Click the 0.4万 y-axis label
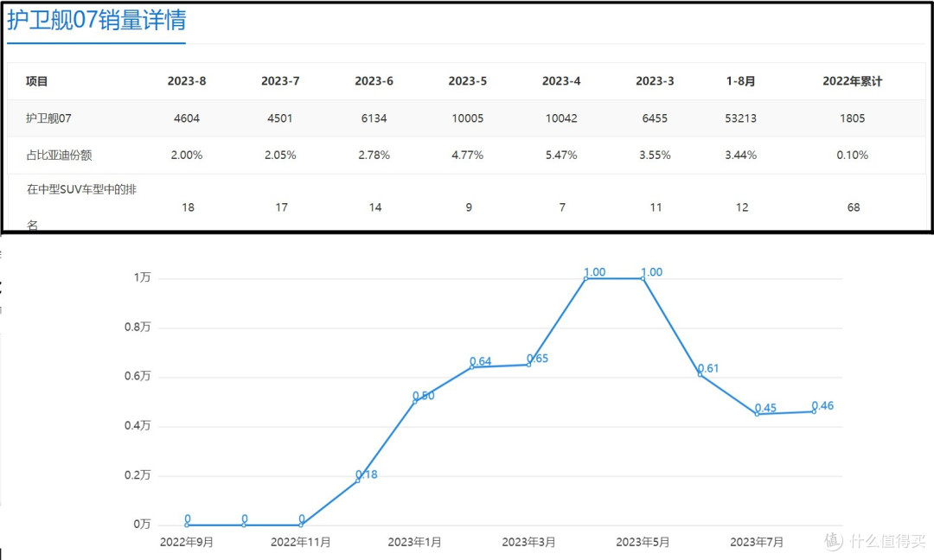Screen dimensions: 934x560 coord(137,425)
